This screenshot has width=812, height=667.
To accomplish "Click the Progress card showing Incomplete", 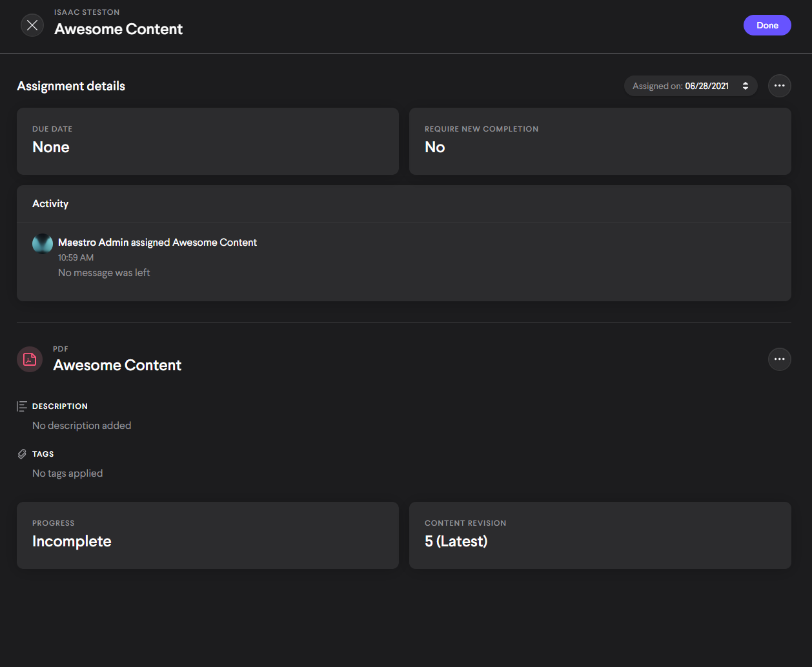I will 207,535.
